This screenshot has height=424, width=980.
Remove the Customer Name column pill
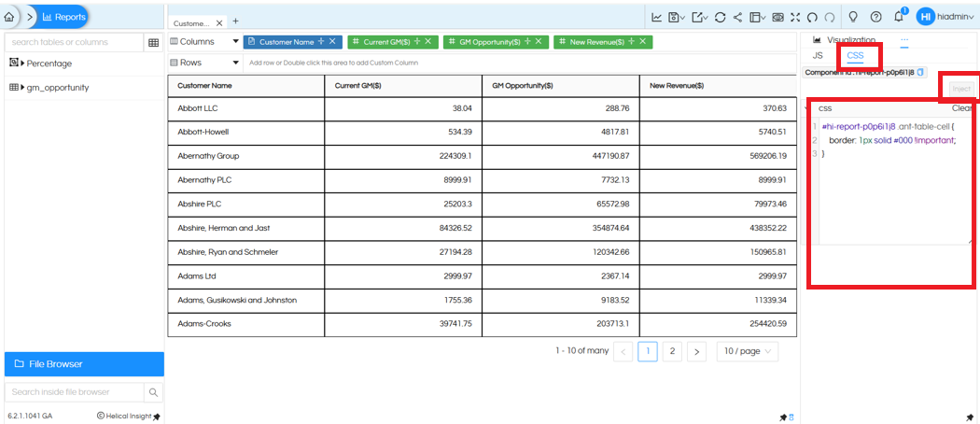point(332,41)
